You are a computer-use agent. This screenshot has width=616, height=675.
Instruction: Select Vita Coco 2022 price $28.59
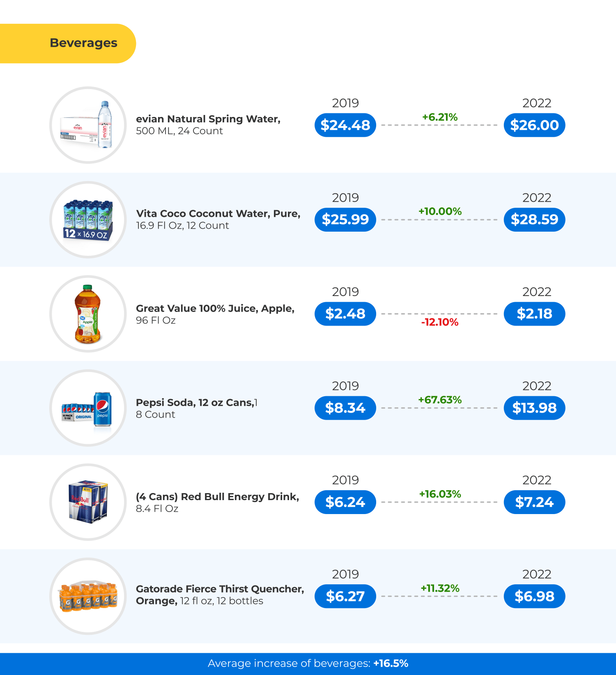534,220
